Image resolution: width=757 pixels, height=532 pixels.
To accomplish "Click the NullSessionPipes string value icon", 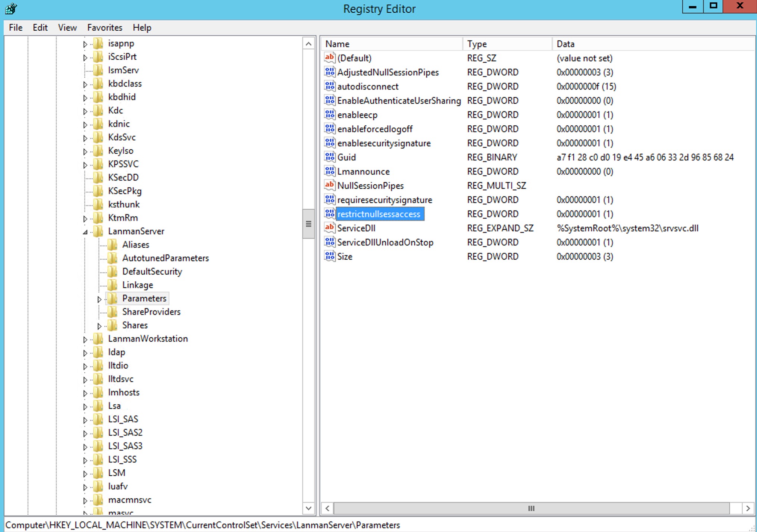I will [330, 185].
